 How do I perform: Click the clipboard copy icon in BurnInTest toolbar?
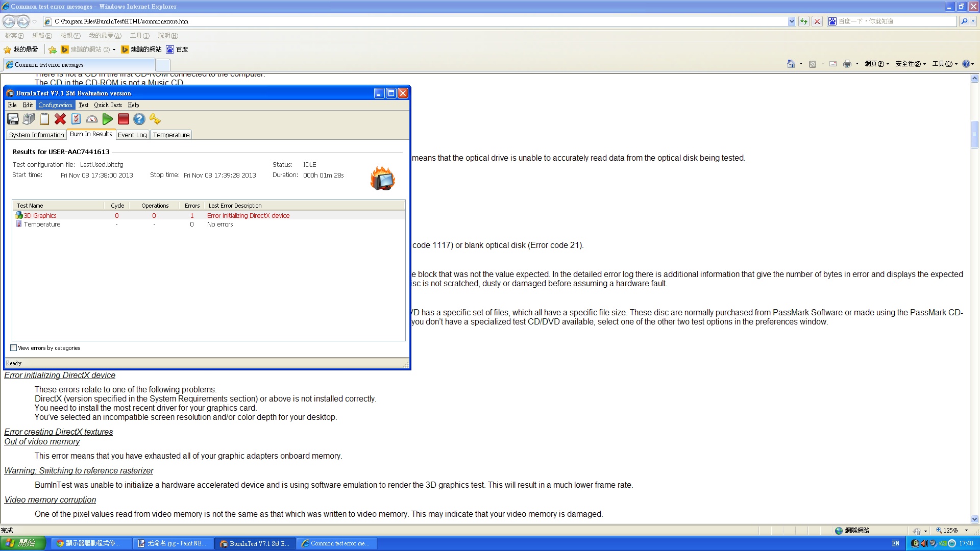point(44,119)
